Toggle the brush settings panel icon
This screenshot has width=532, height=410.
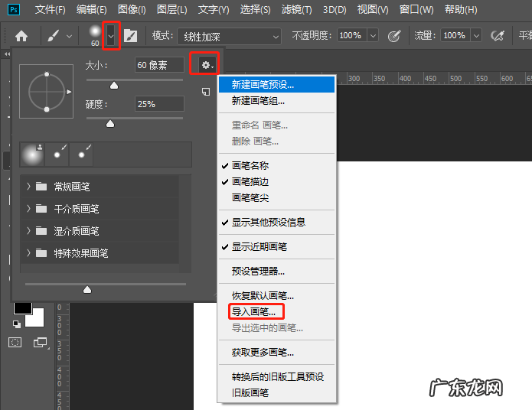coord(130,36)
